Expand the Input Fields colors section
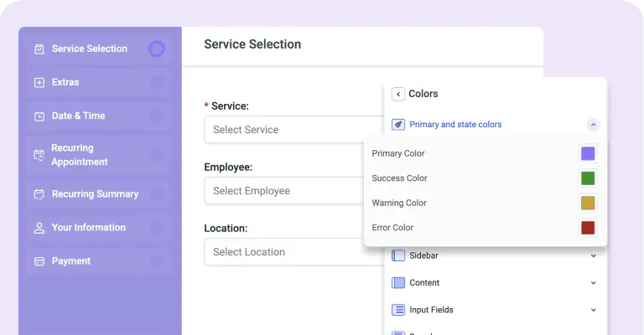Image resolution: width=644 pixels, height=335 pixels. tap(593, 310)
